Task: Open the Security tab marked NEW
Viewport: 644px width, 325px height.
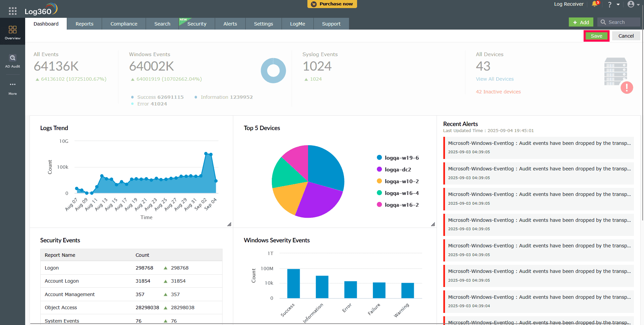Action: tap(197, 24)
